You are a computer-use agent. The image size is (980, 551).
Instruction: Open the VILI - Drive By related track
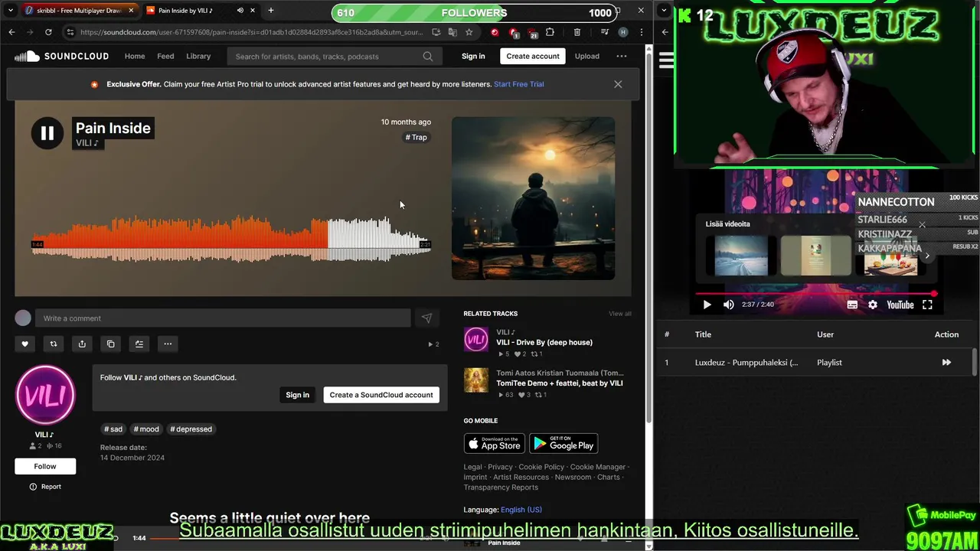point(544,342)
